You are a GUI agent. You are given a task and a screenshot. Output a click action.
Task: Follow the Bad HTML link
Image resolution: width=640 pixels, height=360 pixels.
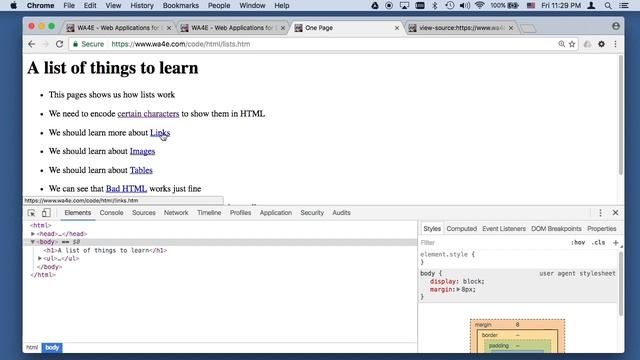coord(127,189)
